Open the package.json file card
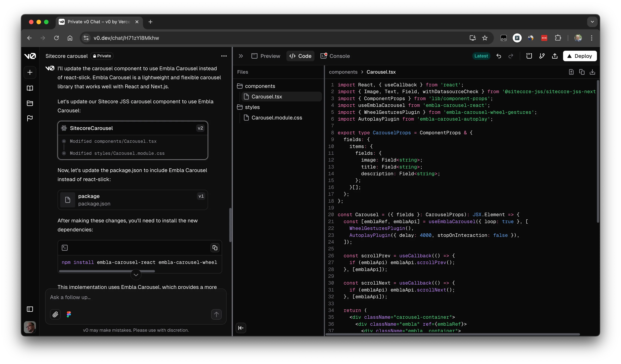621x364 pixels. [x=133, y=200]
